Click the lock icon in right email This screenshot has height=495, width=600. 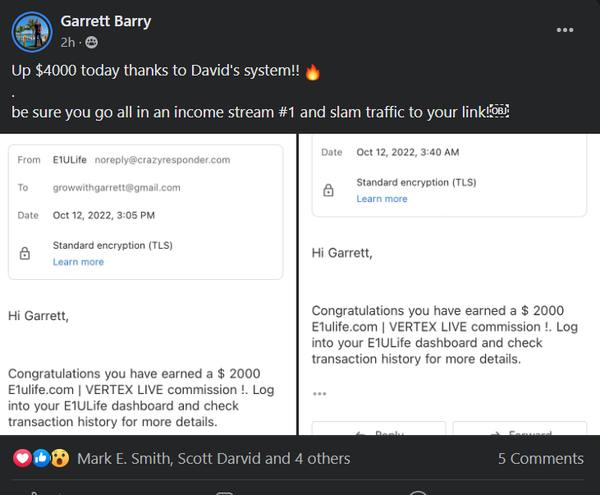coord(327,190)
